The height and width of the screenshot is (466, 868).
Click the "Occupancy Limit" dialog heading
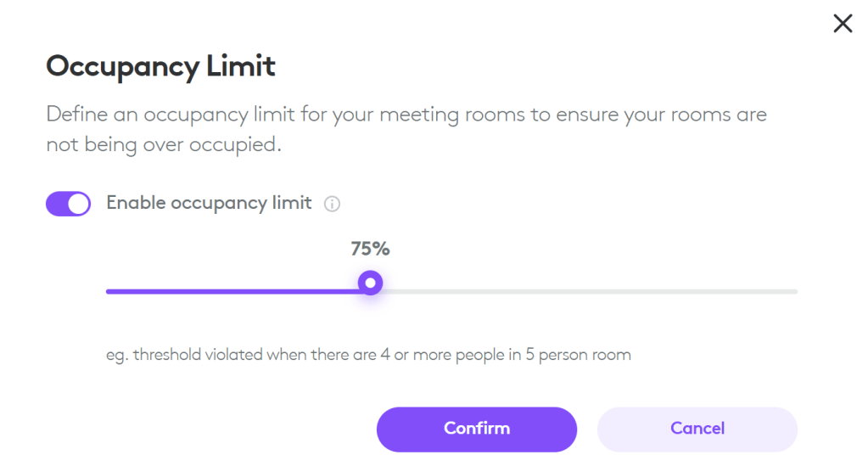tap(161, 66)
